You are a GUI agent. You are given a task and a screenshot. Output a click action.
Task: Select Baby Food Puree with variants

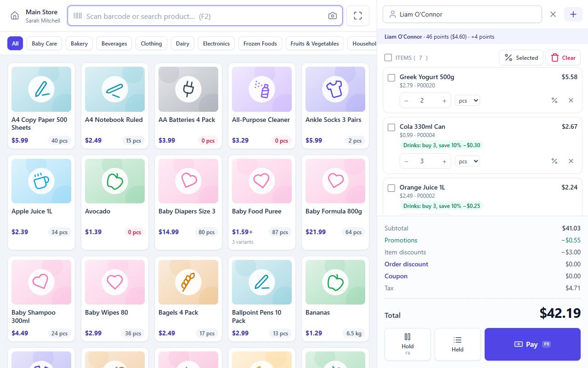262,202
